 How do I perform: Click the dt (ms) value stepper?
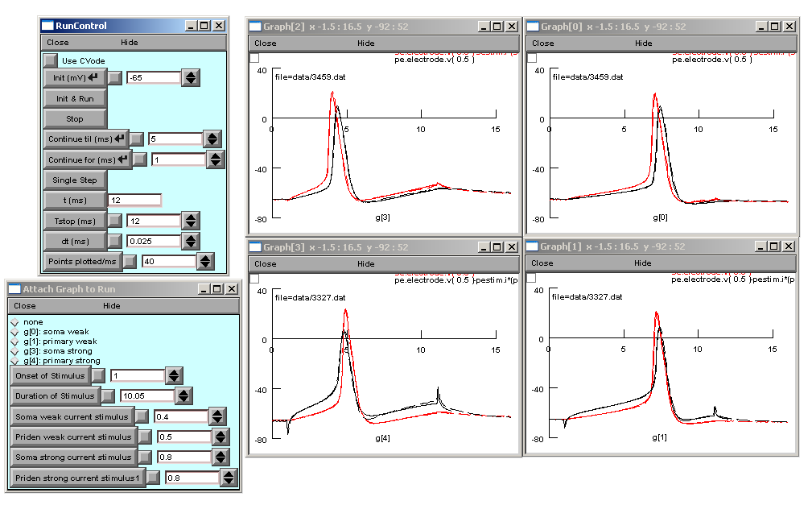(191, 241)
